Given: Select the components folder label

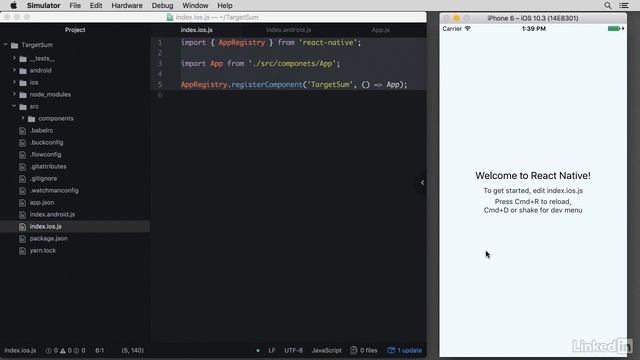Looking at the screenshot, I should 56,118.
